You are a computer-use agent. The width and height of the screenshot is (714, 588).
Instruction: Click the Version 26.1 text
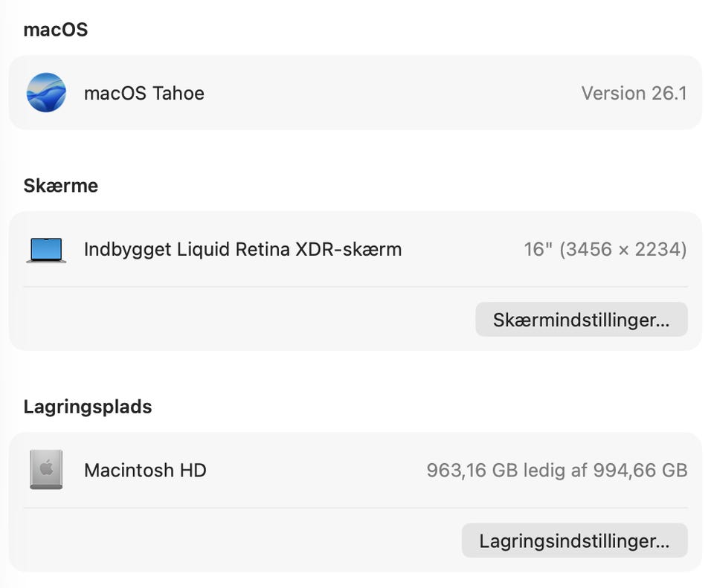tap(634, 93)
